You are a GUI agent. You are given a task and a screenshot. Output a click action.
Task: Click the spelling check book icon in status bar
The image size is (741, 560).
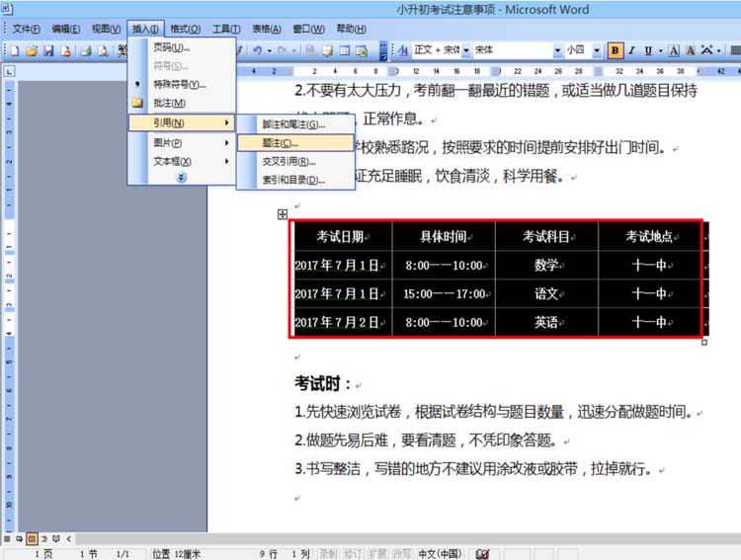pyautogui.click(x=482, y=554)
